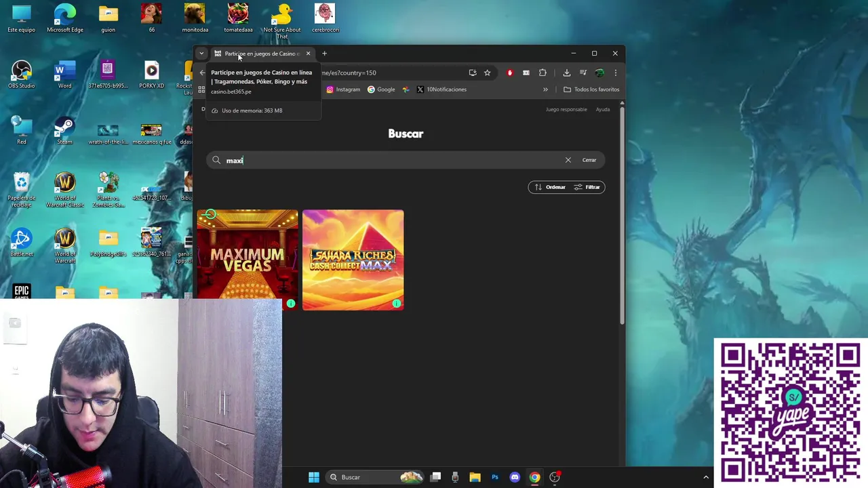Screen dimensions: 868x488
Task: Select the Steam desktop shortcut
Action: [64, 131]
